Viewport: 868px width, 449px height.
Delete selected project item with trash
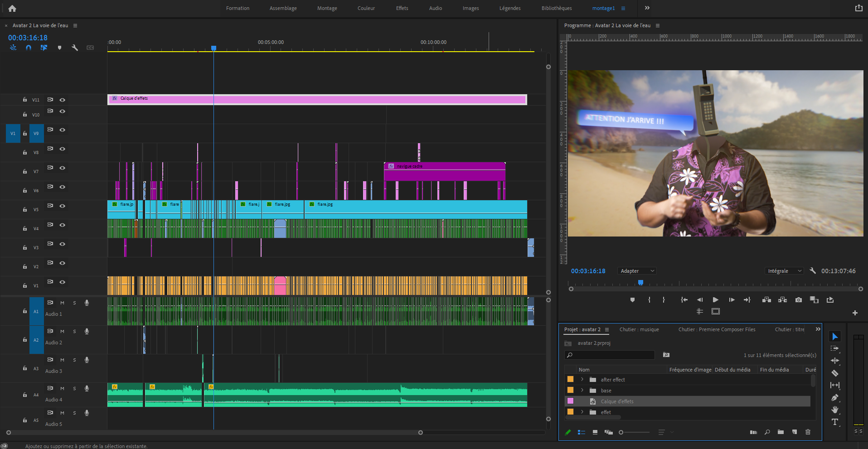tap(808, 432)
